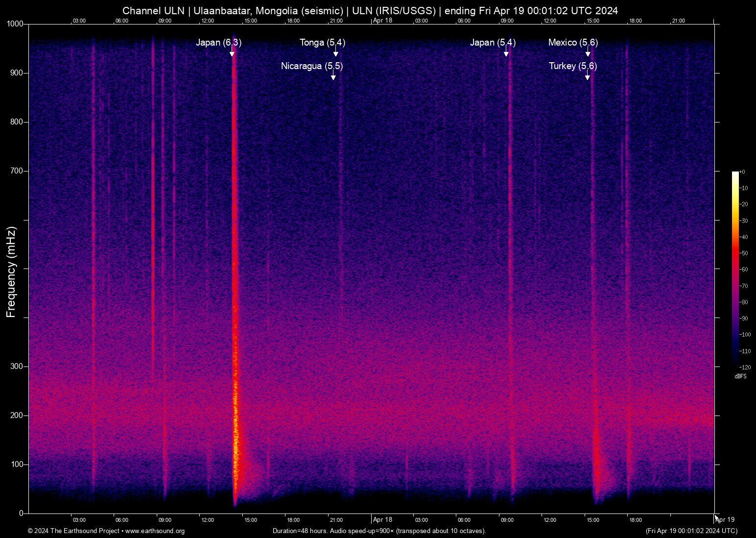Click the 900 frequency tick label

[17, 73]
